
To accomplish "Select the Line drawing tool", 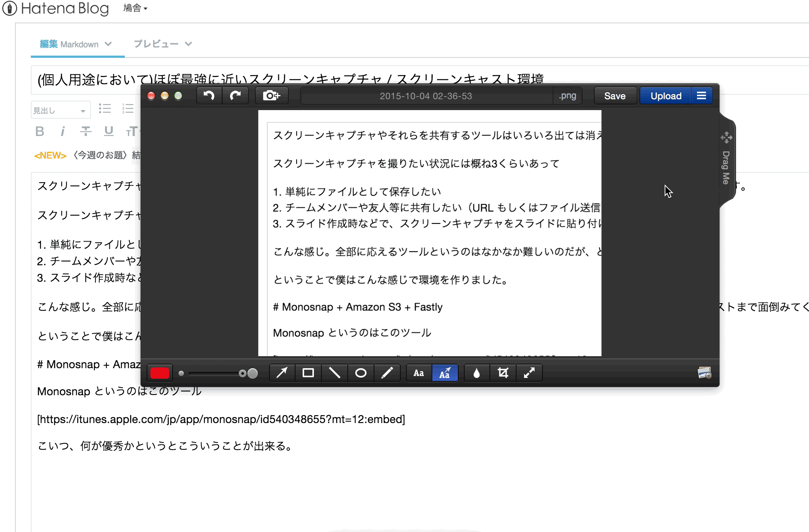I will point(335,373).
